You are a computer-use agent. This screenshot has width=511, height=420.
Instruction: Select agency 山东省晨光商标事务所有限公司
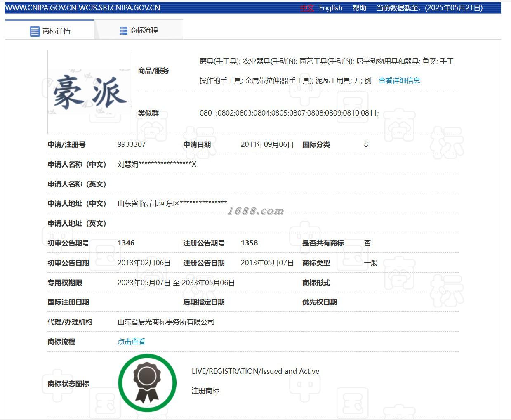coord(166,322)
